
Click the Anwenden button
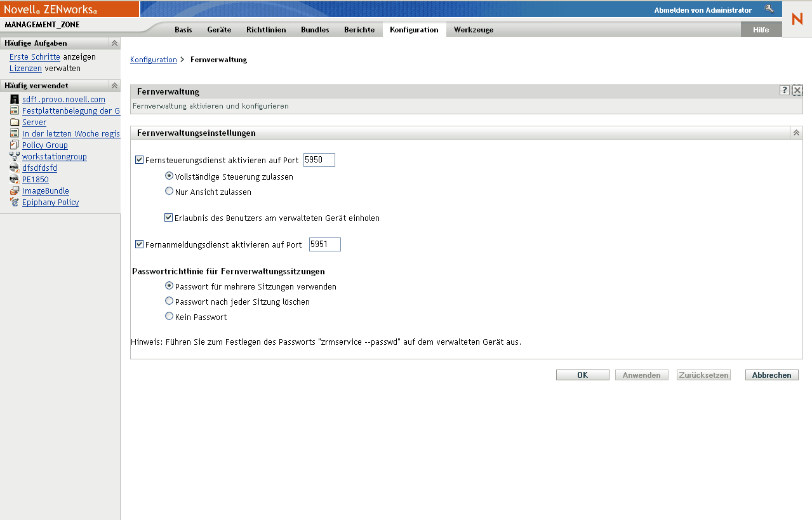pyautogui.click(x=641, y=375)
